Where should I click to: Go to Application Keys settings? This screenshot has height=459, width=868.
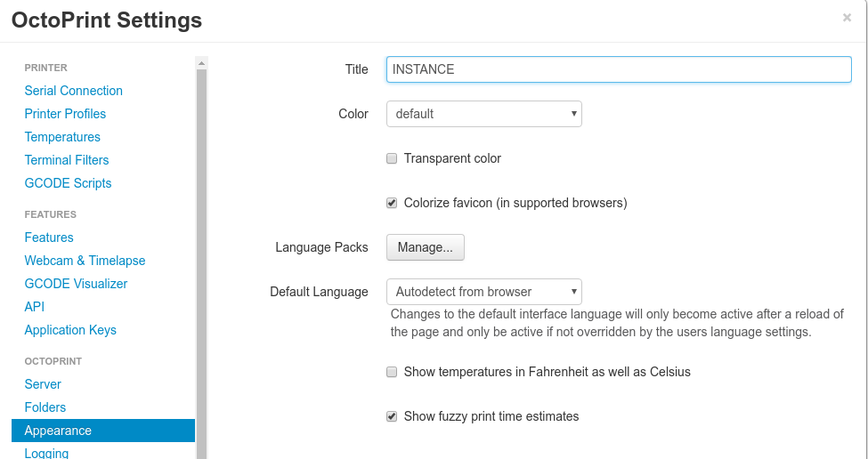point(70,330)
